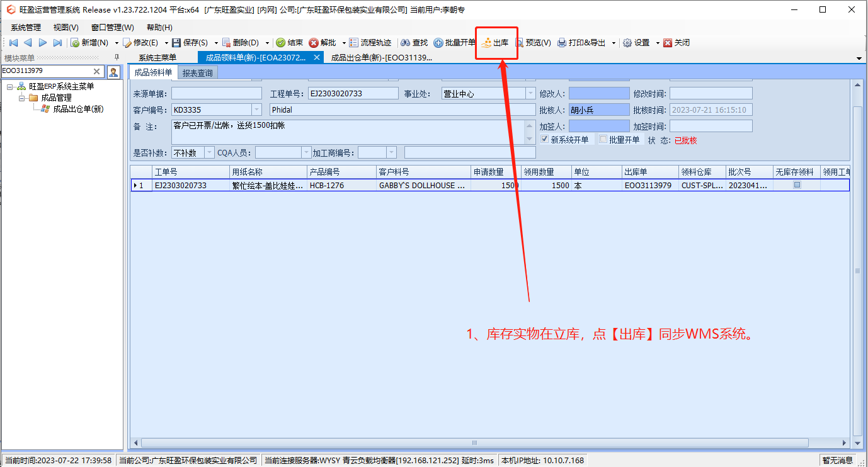Open dropdown arrow next to 设置
The image size is (868, 467).
pyautogui.click(x=658, y=43)
